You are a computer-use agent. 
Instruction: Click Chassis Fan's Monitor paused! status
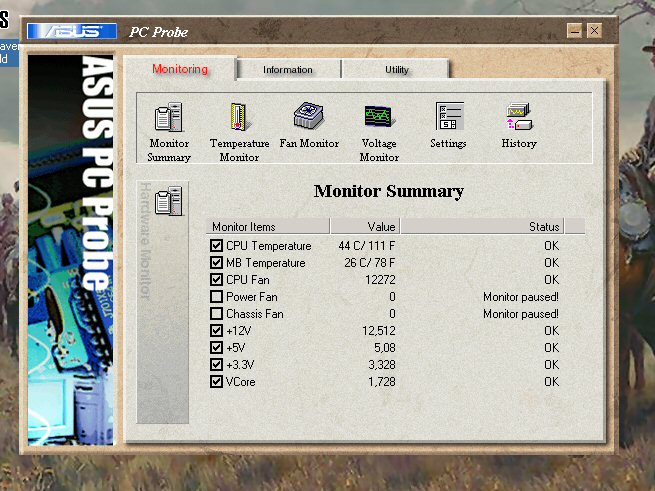[521, 314]
